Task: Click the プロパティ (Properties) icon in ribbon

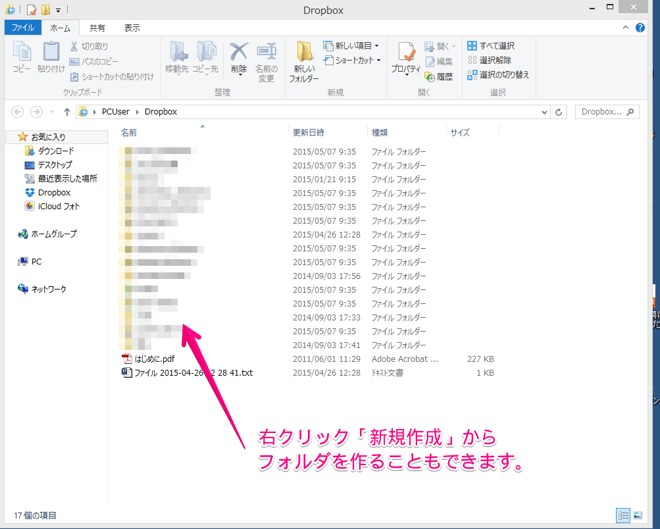Action: point(405,59)
